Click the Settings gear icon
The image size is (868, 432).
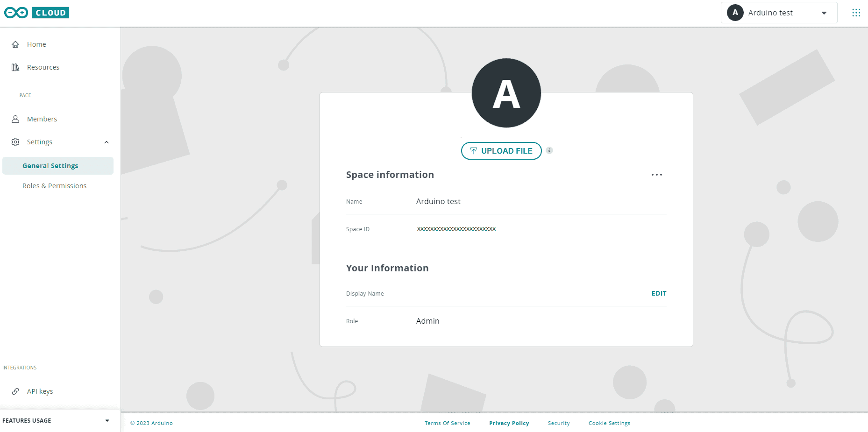[15, 142]
